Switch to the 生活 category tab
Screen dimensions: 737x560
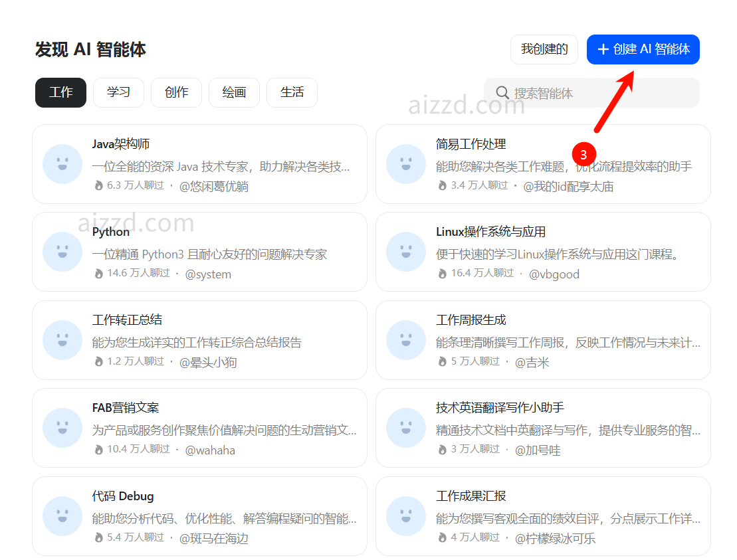point(292,92)
